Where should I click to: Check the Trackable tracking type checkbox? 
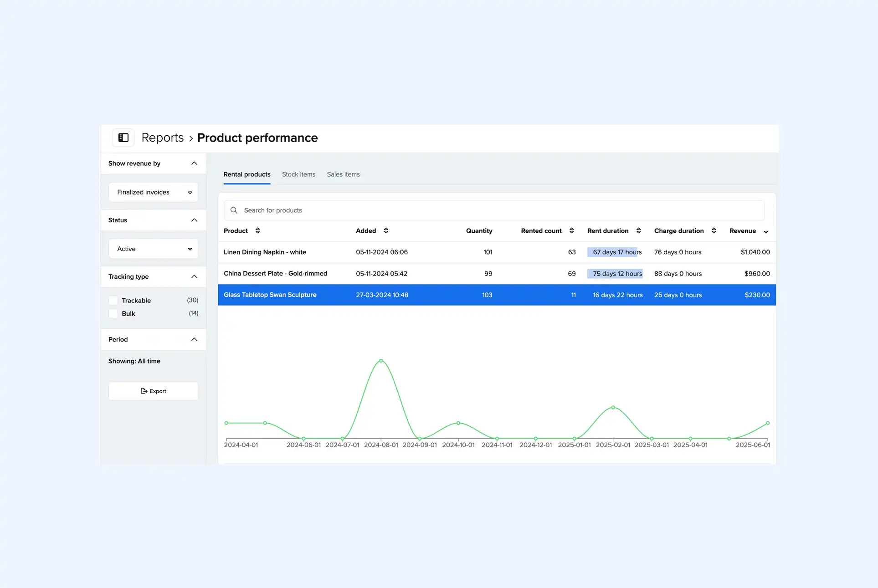[113, 300]
